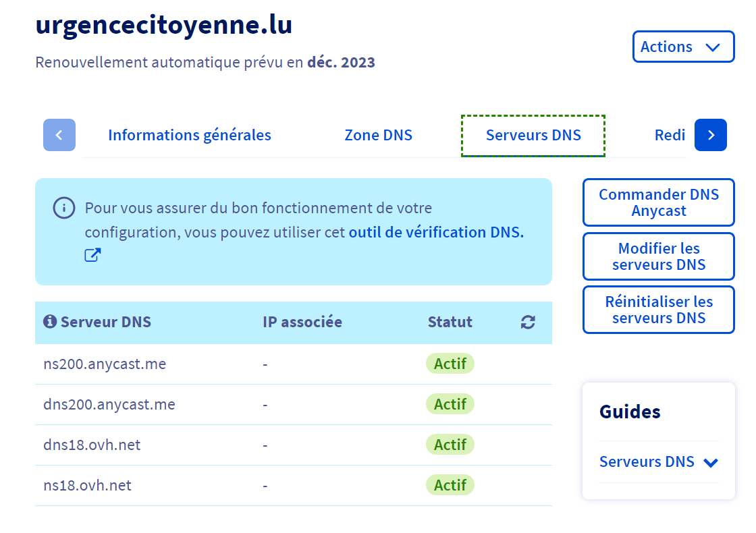Open the Actions dropdown menu
Viewport: 756px width, 533px height.
click(683, 47)
